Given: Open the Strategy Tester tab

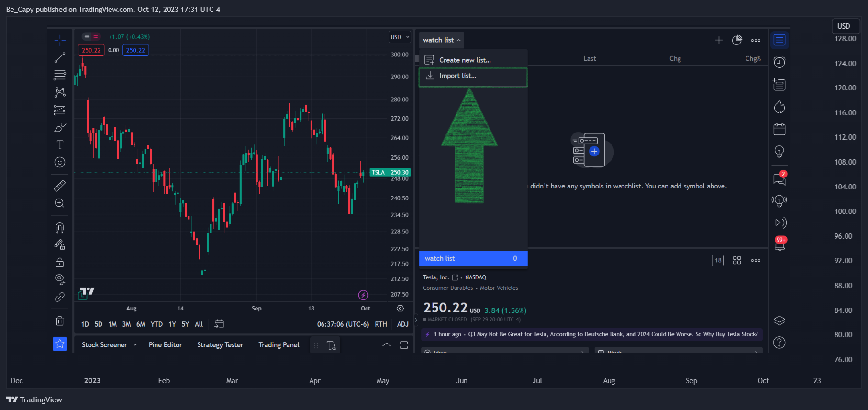Looking at the screenshot, I should pyautogui.click(x=220, y=345).
